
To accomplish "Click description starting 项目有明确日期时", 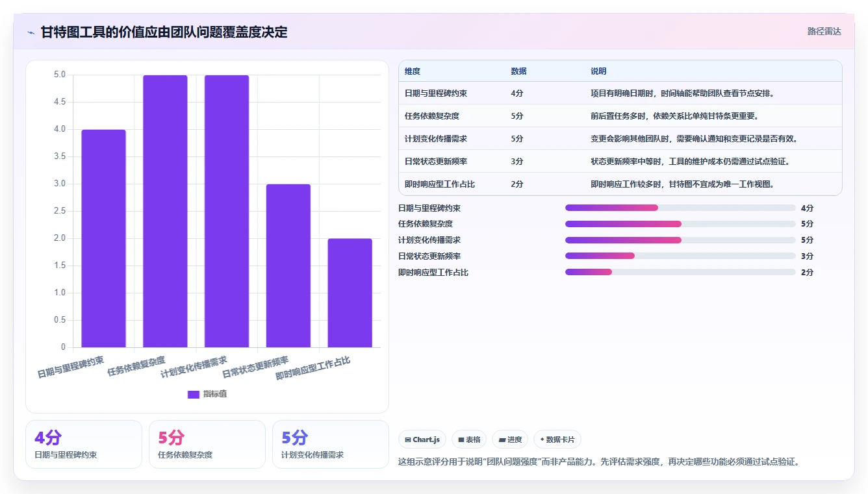I will click(x=682, y=93).
